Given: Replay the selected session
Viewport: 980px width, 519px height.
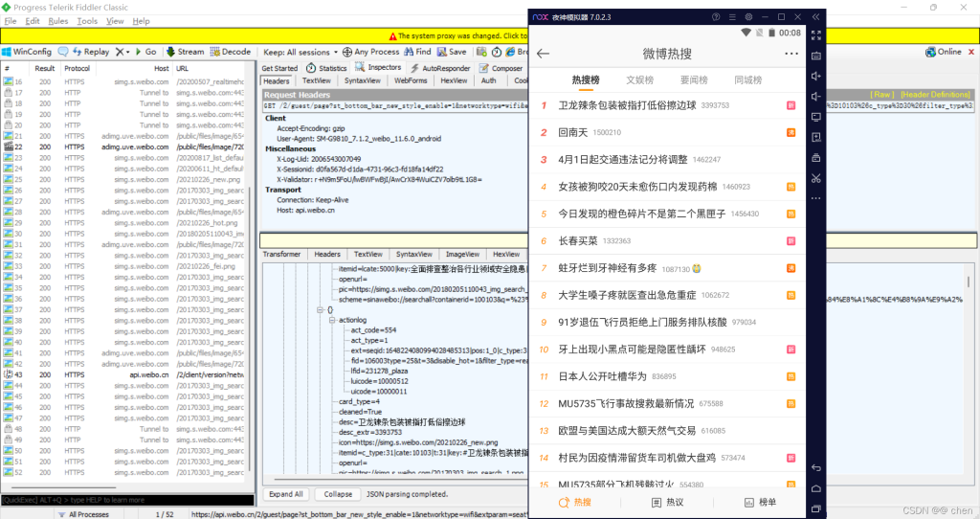Looking at the screenshot, I should click(x=91, y=52).
